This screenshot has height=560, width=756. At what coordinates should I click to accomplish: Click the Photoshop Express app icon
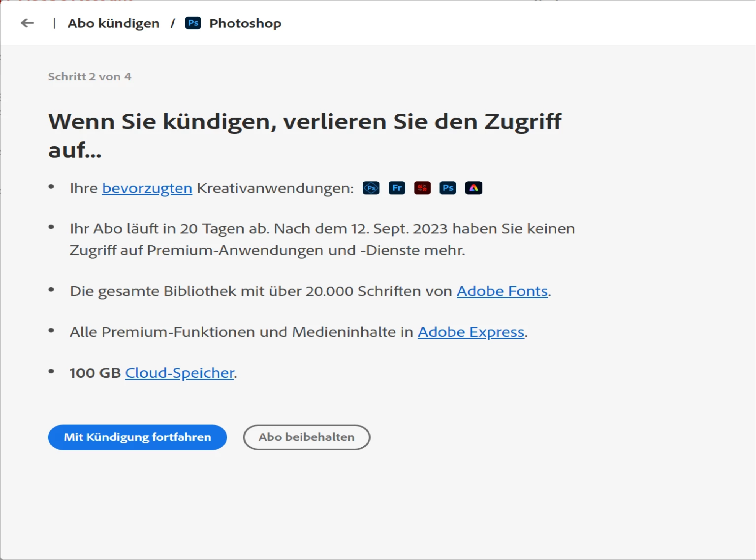[x=371, y=188]
